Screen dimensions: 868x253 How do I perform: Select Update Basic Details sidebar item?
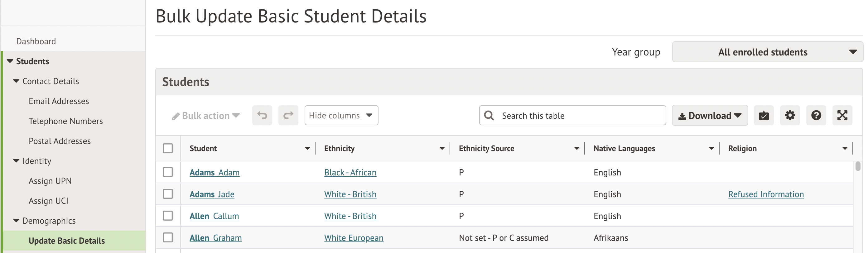coord(67,241)
